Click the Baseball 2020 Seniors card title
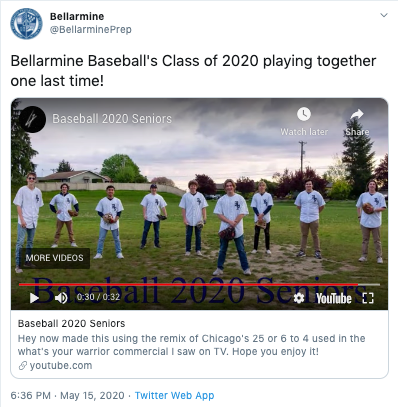 tap(71, 324)
